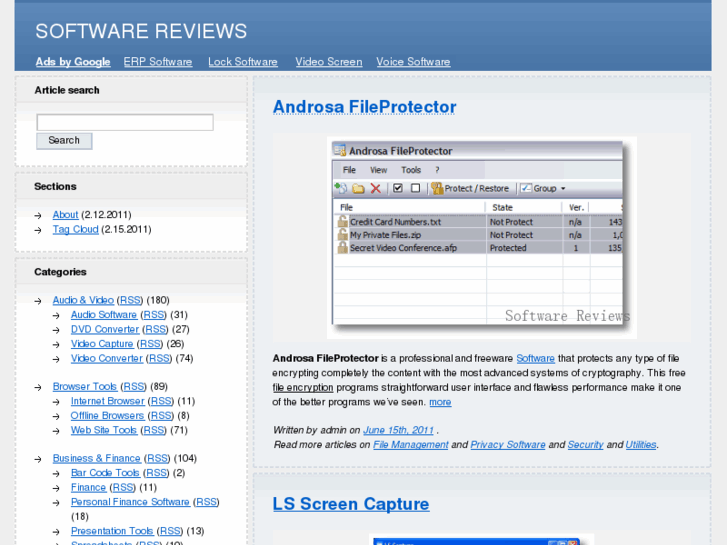Open Video Capture subcategory
Screen dimensions: 727x545
tap(102, 344)
